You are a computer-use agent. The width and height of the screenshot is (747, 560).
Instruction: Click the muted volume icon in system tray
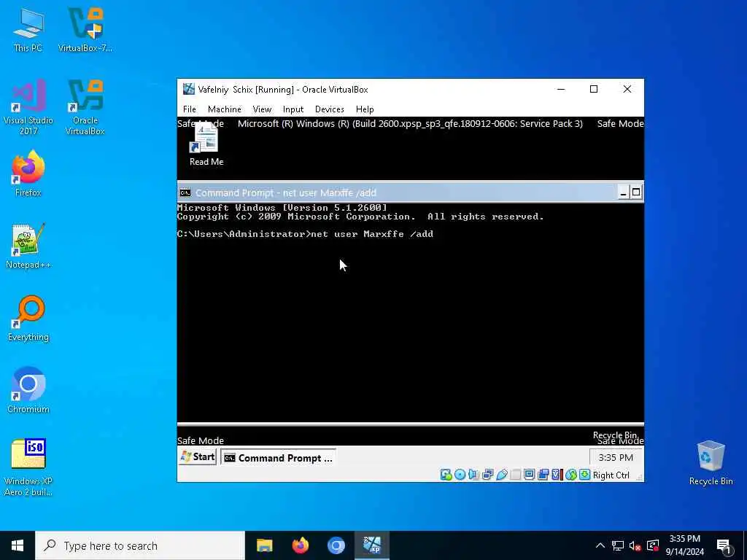click(635, 545)
